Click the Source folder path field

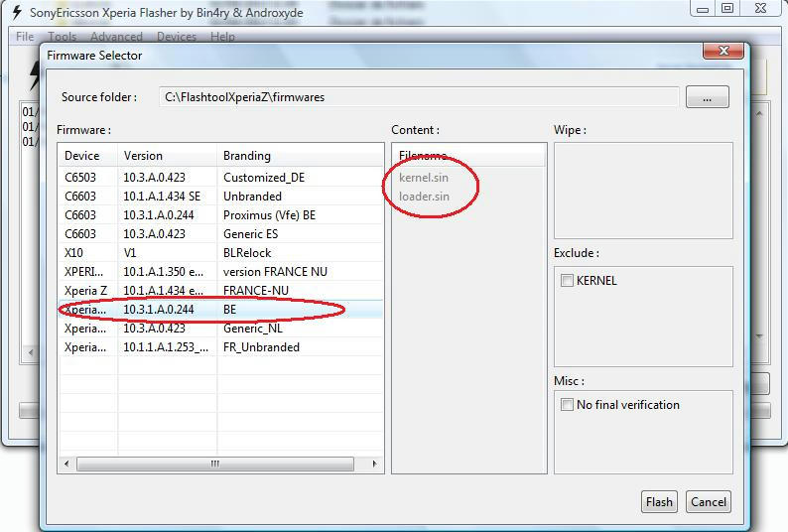tap(419, 97)
